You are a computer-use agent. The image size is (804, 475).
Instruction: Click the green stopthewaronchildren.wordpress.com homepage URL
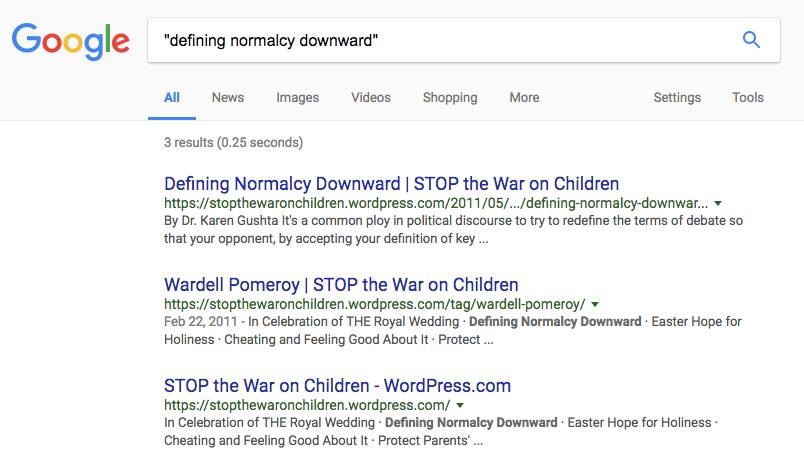point(307,405)
